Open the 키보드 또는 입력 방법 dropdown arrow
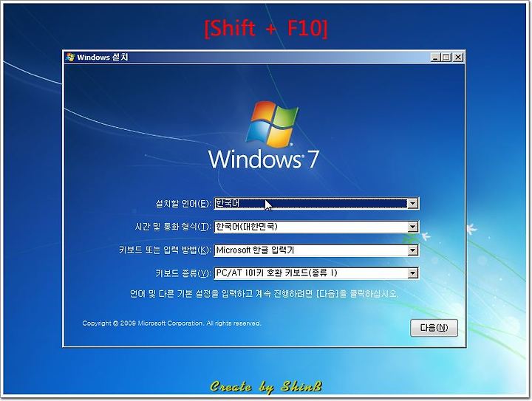Image resolution: width=532 pixels, height=401 pixels. pyautogui.click(x=412, y=250)
